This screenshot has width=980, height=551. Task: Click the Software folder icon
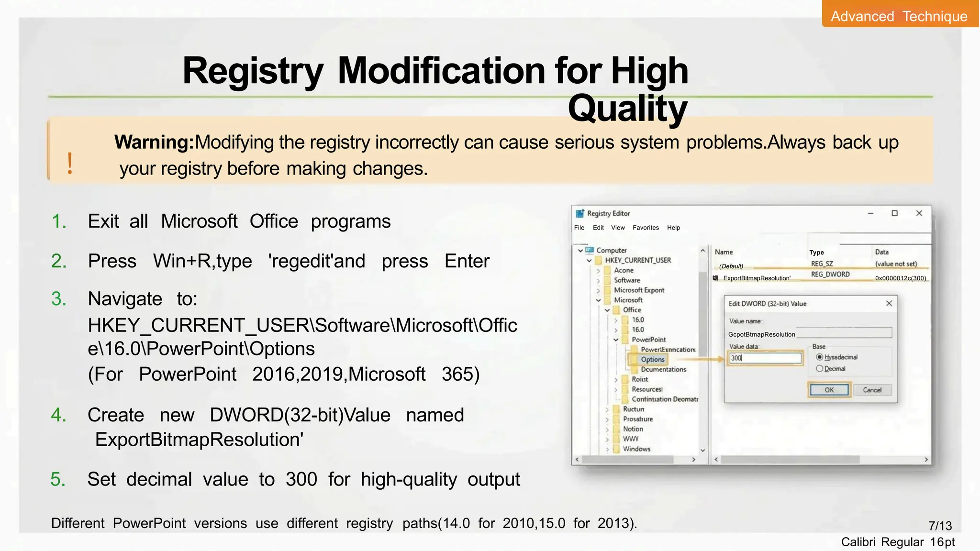click(x=608, y=280)
